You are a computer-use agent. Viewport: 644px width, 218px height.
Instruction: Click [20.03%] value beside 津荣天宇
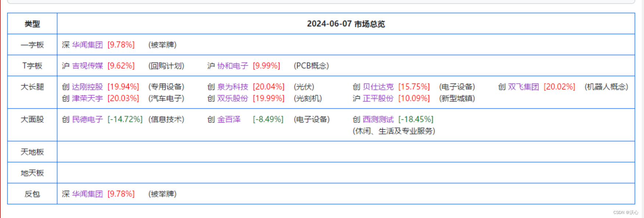pyautogui.click(x=123, y=99)
